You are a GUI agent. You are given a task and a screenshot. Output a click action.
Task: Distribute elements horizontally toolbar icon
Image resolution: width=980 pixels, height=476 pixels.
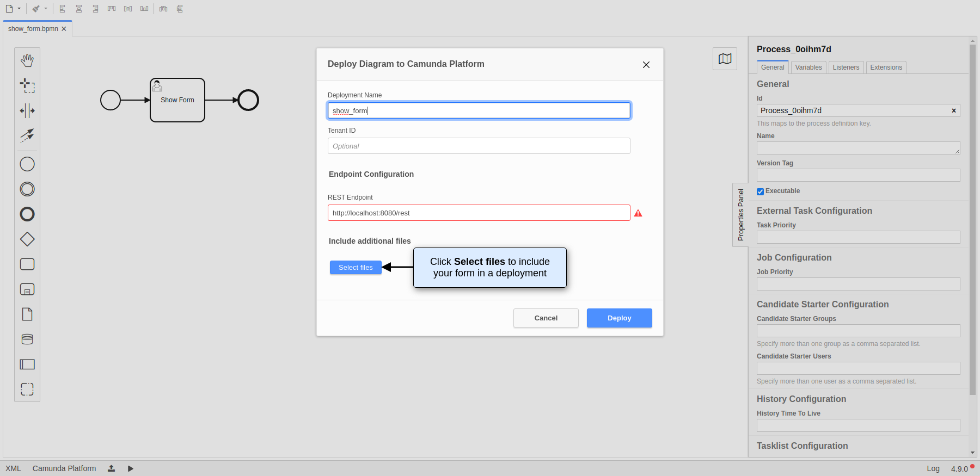tap(163, 9)
